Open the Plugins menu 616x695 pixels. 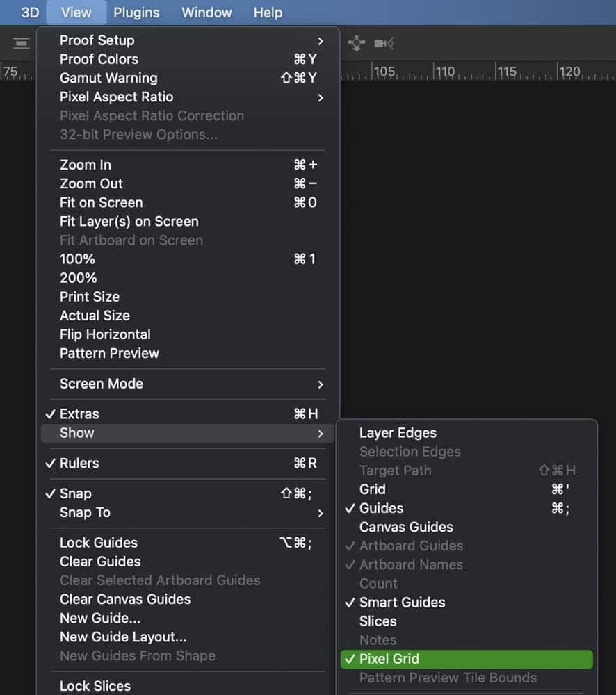tap(136, 13)
